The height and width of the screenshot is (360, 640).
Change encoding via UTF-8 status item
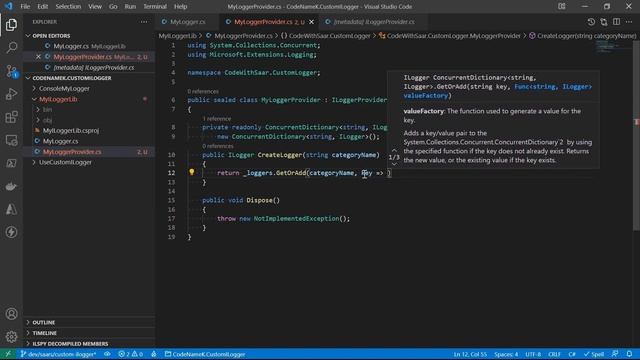click(533, 354)
